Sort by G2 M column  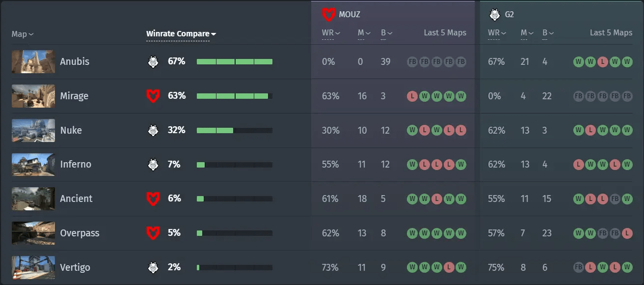pyautogui.click(x=527, y=33)
